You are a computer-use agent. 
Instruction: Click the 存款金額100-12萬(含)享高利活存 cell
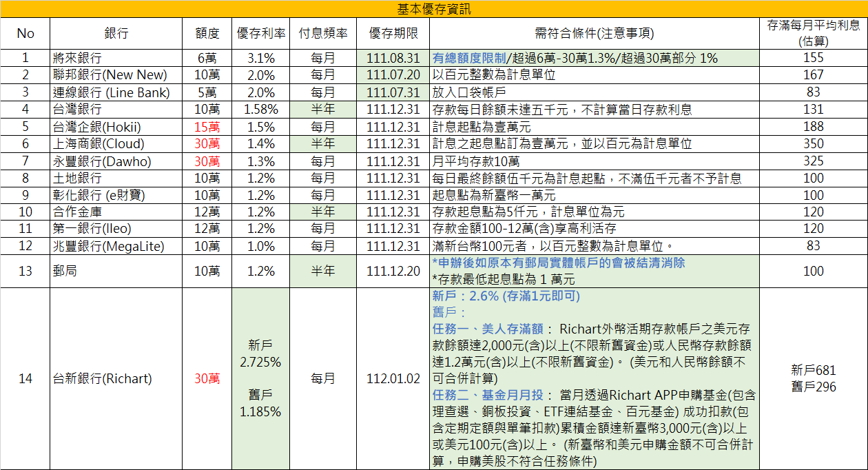(x=594, y=229)
